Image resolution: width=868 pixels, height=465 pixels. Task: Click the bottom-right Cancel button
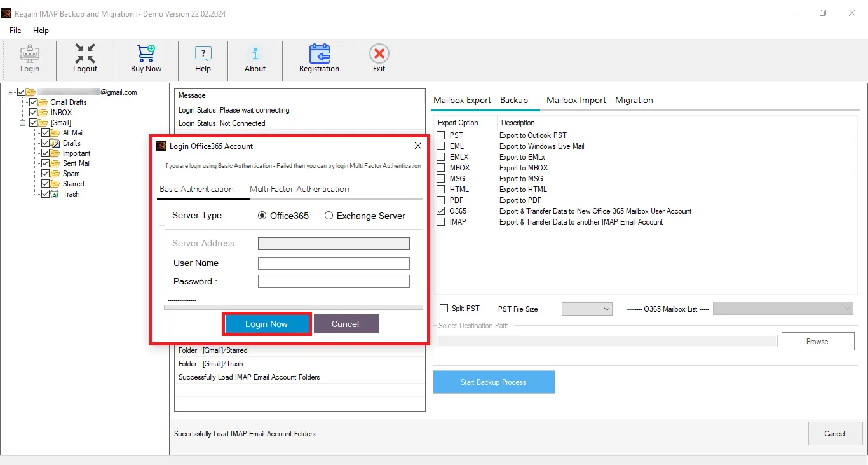(835, 434)
